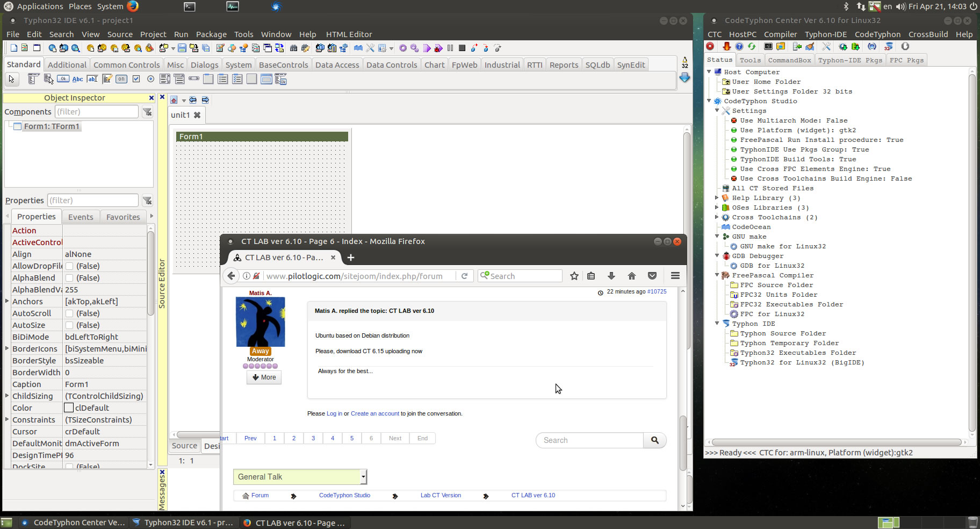This screenshot has height=529, width=980.
Task: Click Firefox bookmark star icon
Action: (574, 276)
